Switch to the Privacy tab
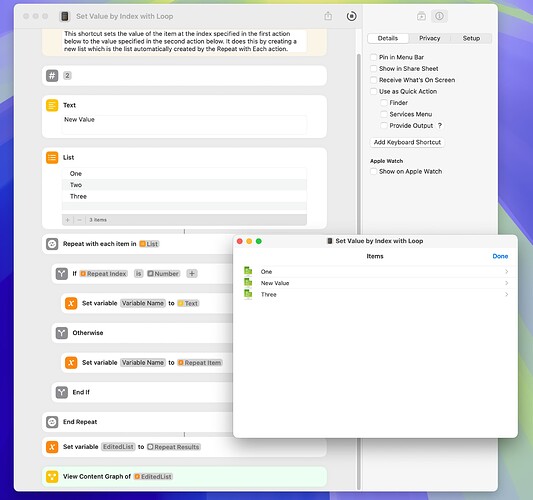Image resolution: width=533 pixels, height=500 pixels. (x=429, y=38)
